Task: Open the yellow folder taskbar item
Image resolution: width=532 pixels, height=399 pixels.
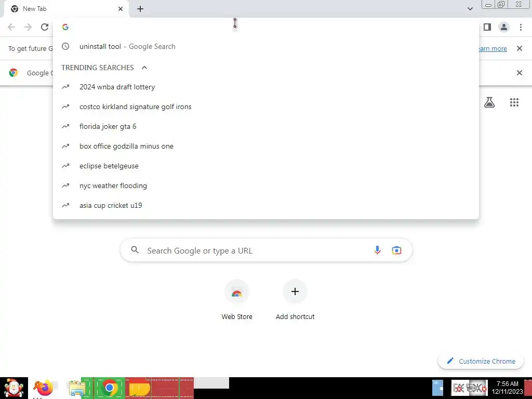Action: click(139, 389)
